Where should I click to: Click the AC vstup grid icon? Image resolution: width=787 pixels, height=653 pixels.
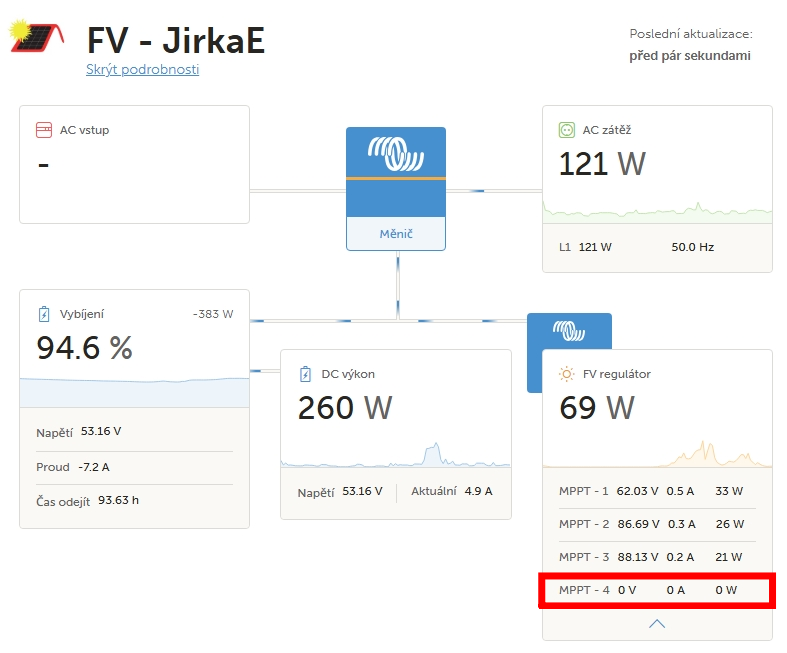44,130
